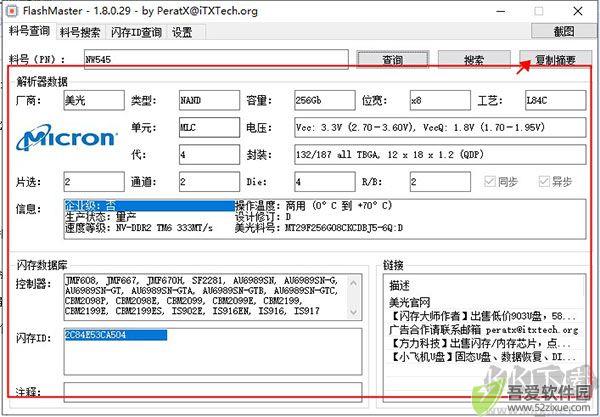Click the R/B field showing 2
600x417 pixels.
(440, 182)
